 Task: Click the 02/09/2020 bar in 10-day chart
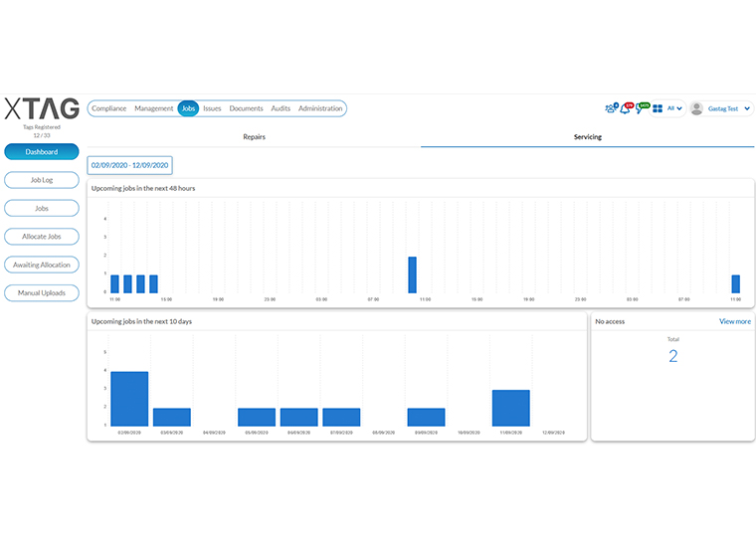tap(129, 399)
